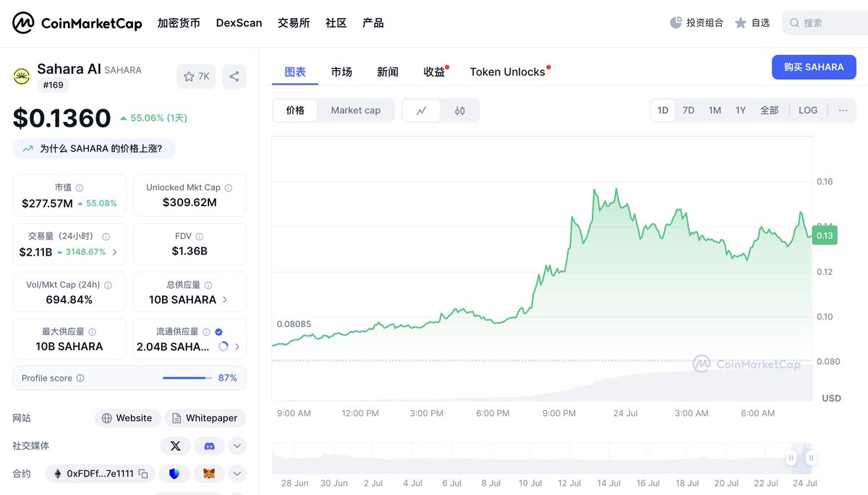The width and height of the screenshot is (868, 495).
Task: Open the X (Twitter) social link
Action: (x=176, y=446)
